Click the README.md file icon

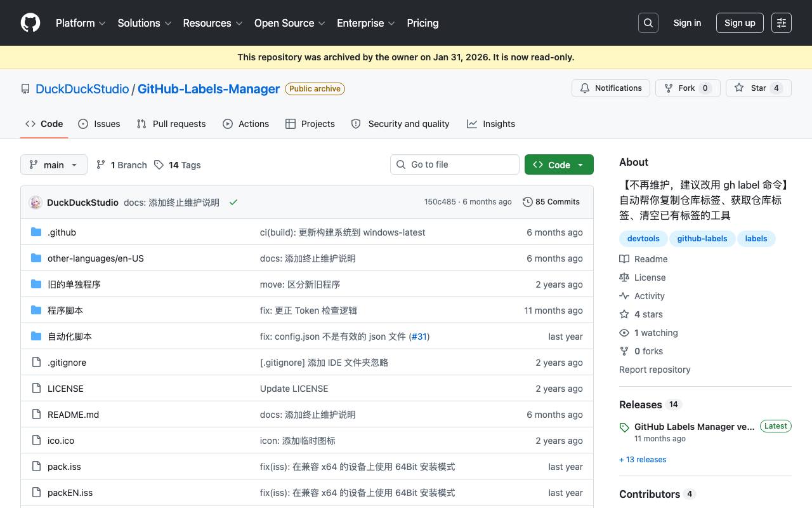(x=36, y=415)
